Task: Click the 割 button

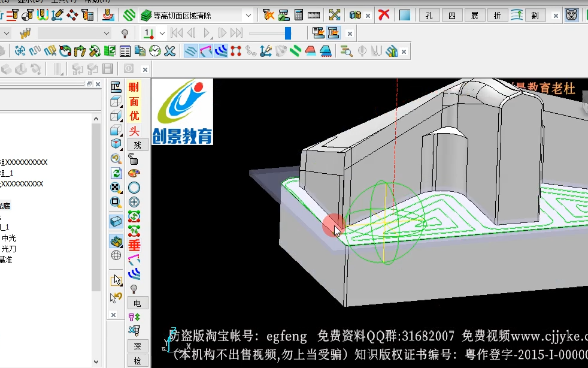Action: click(535, 16)
